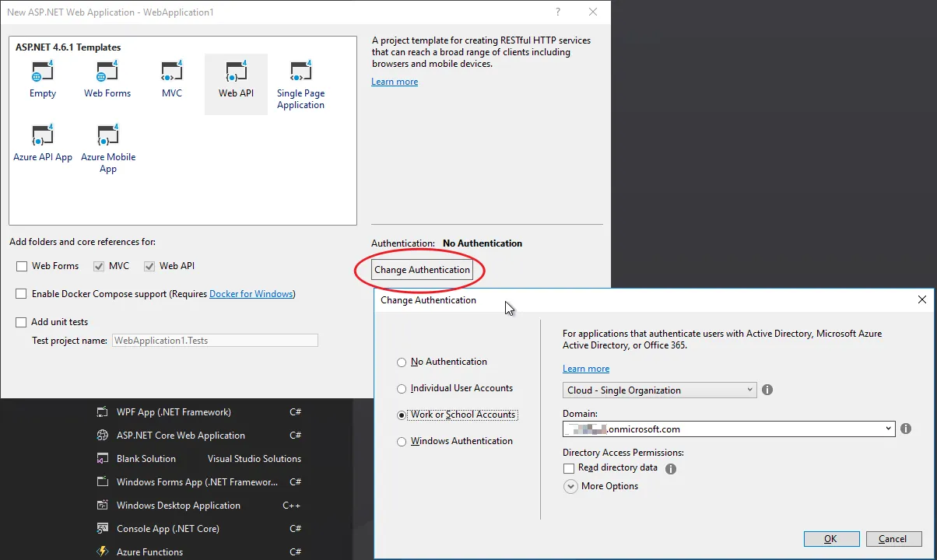The width and height of the screenshot is (937, 560).
Task: Choose the MVC template icon
Action: 171,72
